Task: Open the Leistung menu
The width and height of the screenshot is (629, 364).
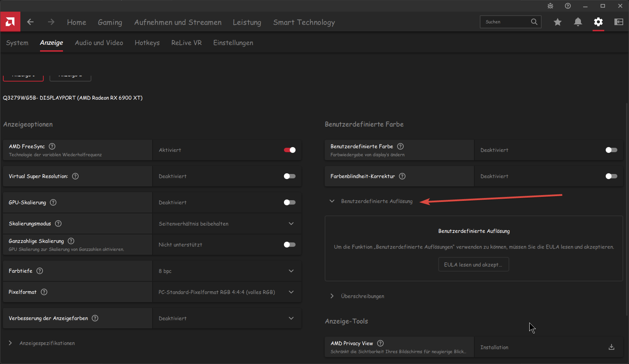Action: tap(247, 22)
